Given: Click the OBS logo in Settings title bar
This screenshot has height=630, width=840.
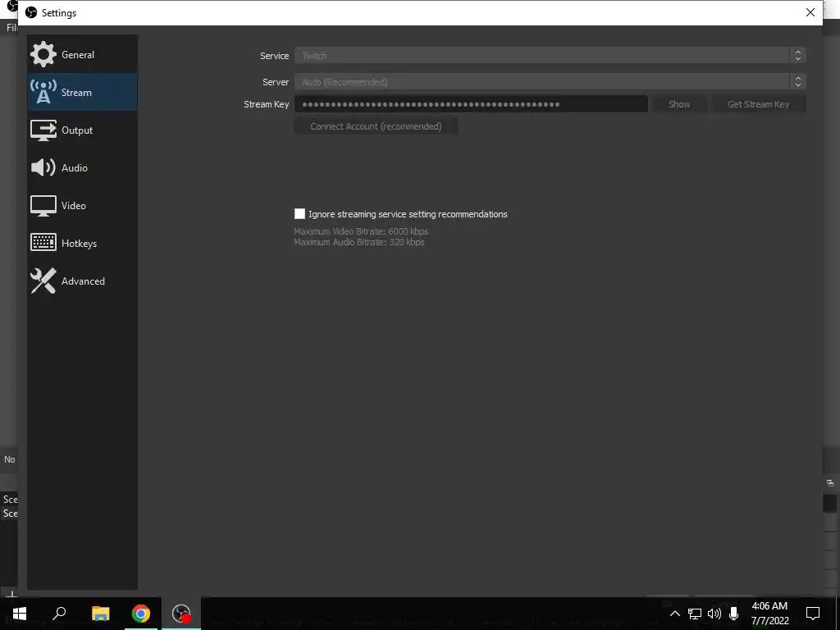Looking at the screenshot, I should point(31,12).
